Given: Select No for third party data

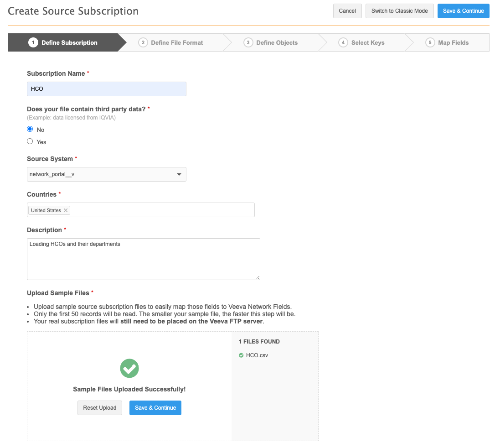Looking at the screenshot, I should pyautogui.click(x=30, y=129).
